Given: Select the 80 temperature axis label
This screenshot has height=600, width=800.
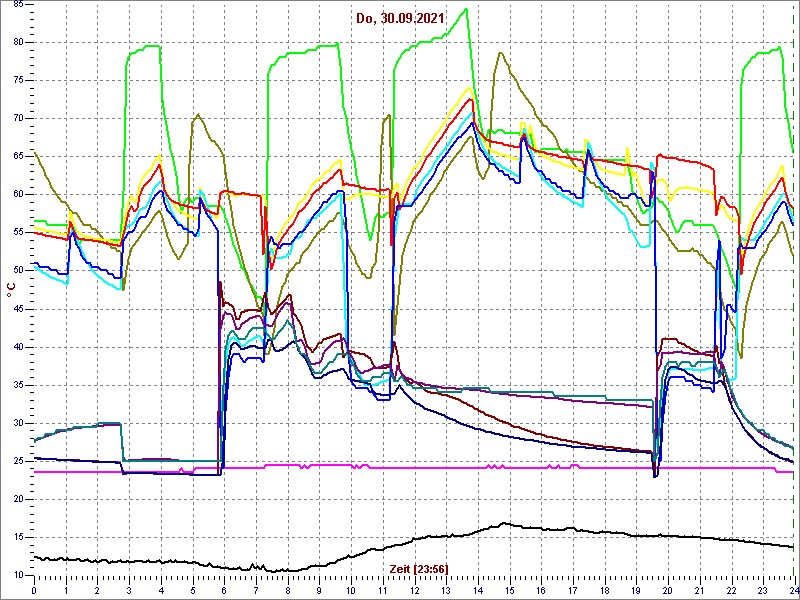Looking at the screenshot, I should [18, 42].
